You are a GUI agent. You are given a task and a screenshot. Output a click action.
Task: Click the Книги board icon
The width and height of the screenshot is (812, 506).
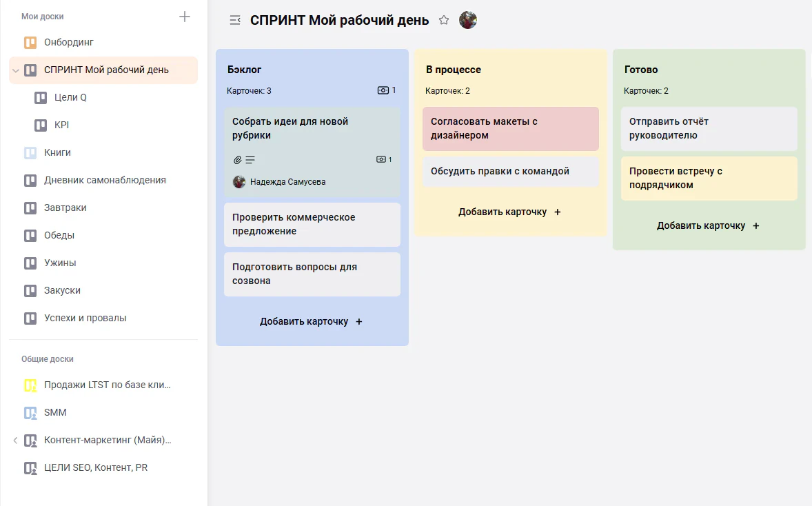(x=30, y=153)
